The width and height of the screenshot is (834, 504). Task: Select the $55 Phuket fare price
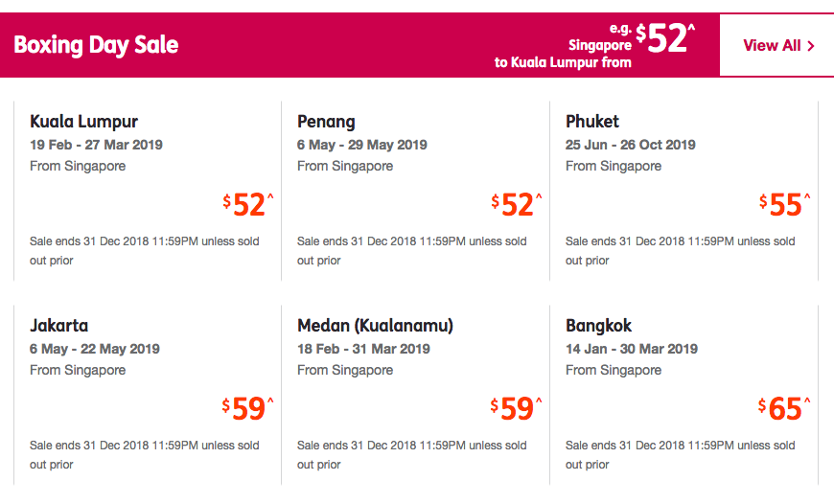tap(784, 205)
